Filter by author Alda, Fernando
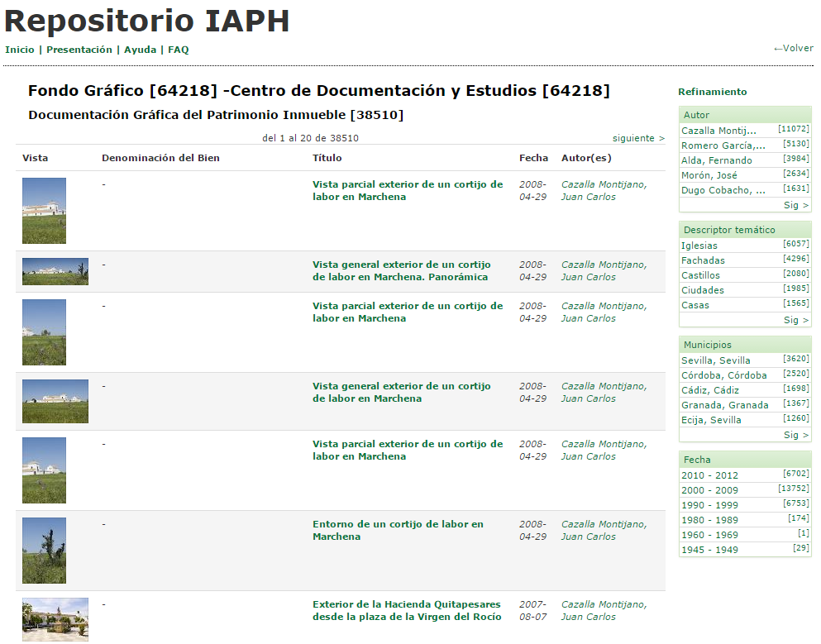Viewport: 821px width, 644px height. click(716, 160)
